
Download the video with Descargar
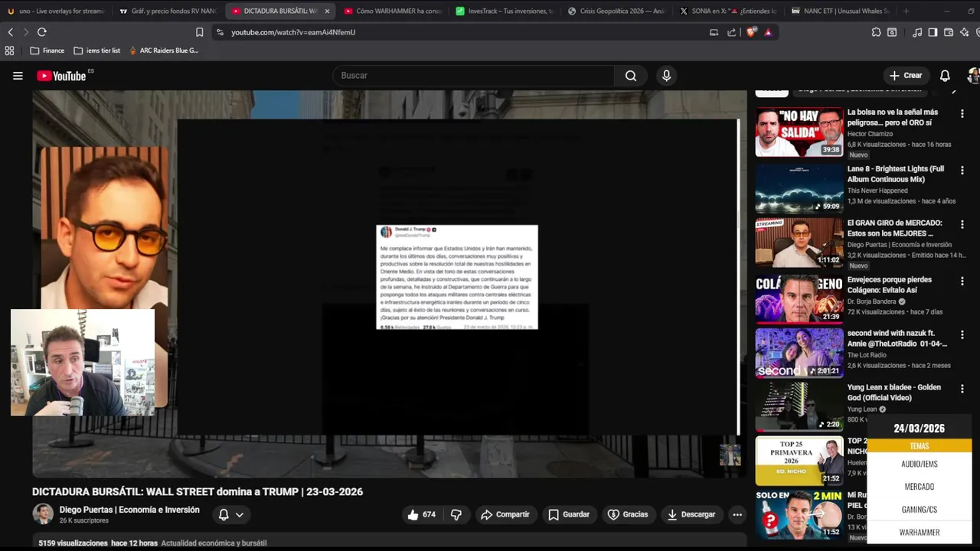point(691,515)
